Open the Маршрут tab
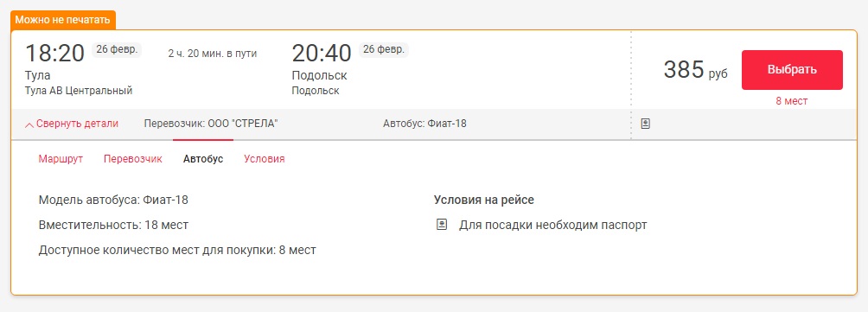The height and width of the screenshot is (312, 868). (61, 159)
